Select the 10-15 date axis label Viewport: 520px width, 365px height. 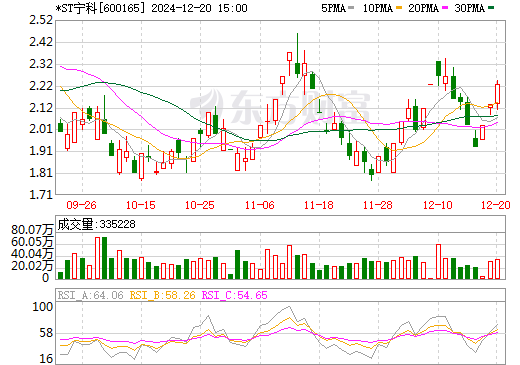click(x=141, y=205)
